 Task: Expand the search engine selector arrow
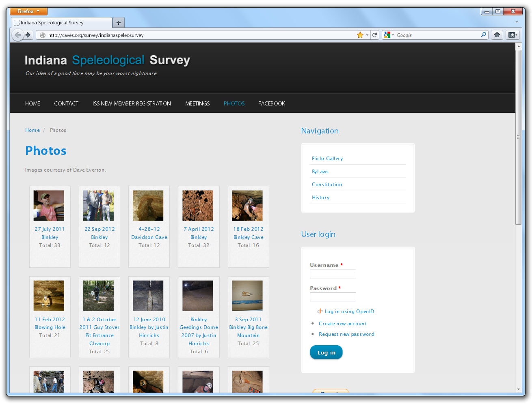coord(393,35)
